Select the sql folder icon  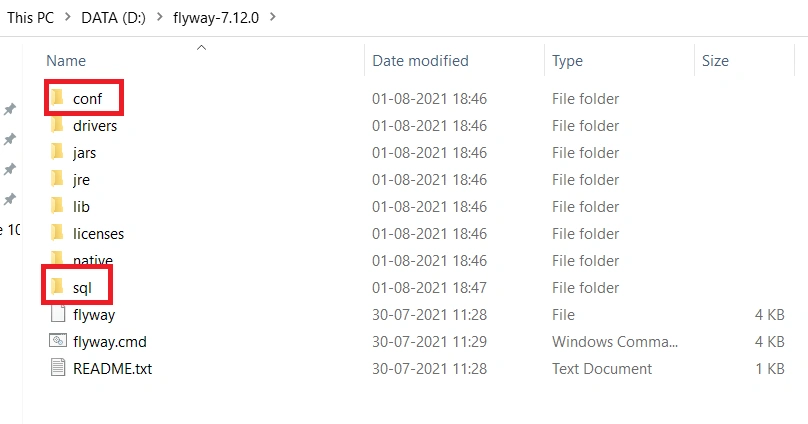tap(57, 286)
